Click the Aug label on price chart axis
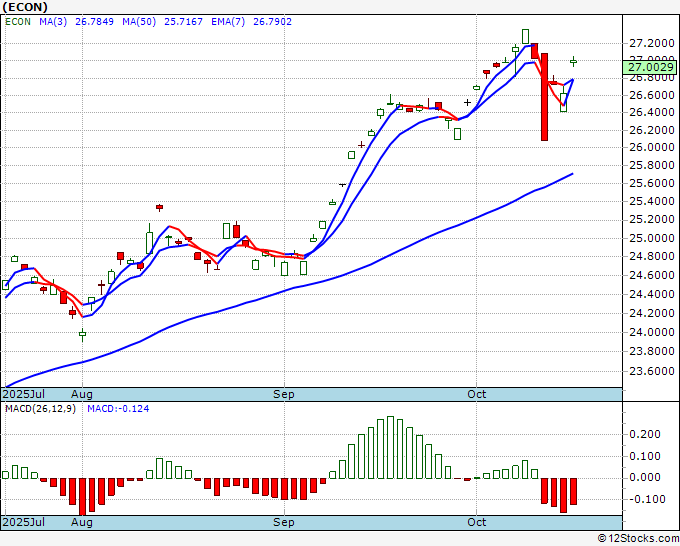The width and height of the screenshot is (680, 546). [82, 395]
